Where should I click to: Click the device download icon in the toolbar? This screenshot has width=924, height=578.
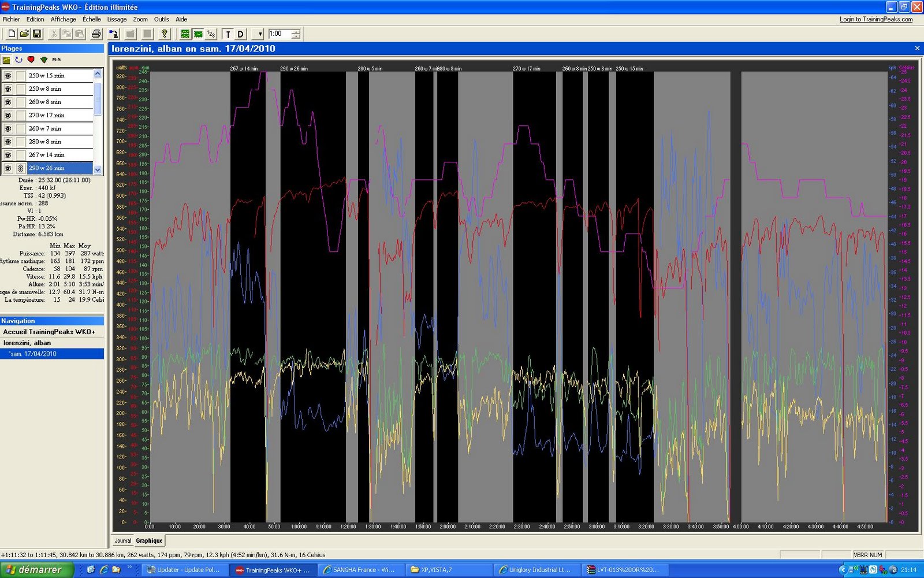pyautogui.click(x=114, y=34)
